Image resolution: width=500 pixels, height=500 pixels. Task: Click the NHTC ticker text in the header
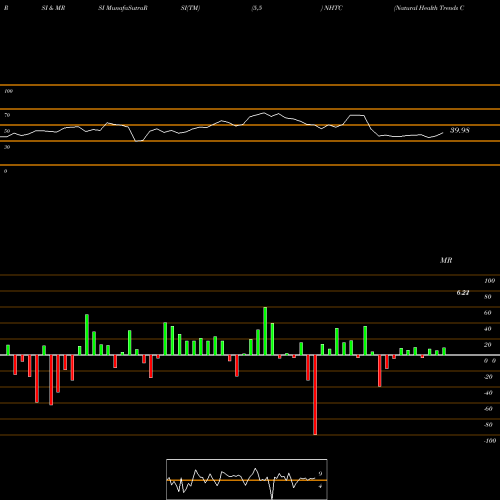(333, 8)
